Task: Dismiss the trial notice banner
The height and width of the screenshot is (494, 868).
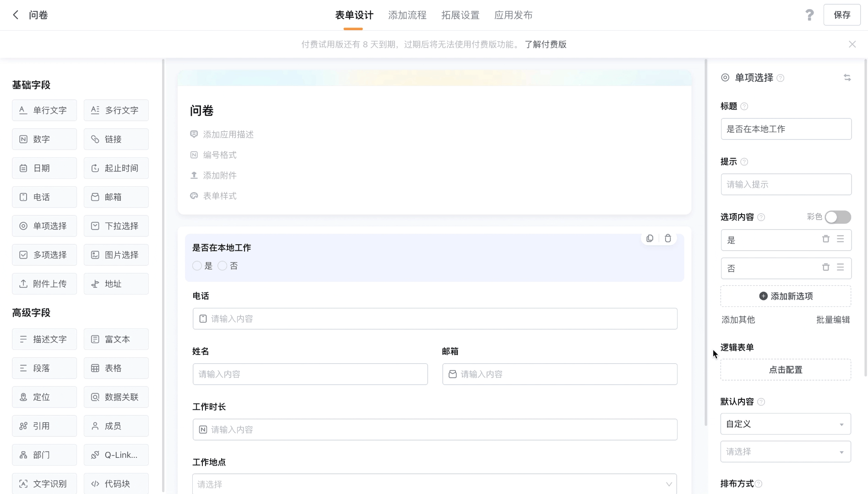Action: coord(852,44)
